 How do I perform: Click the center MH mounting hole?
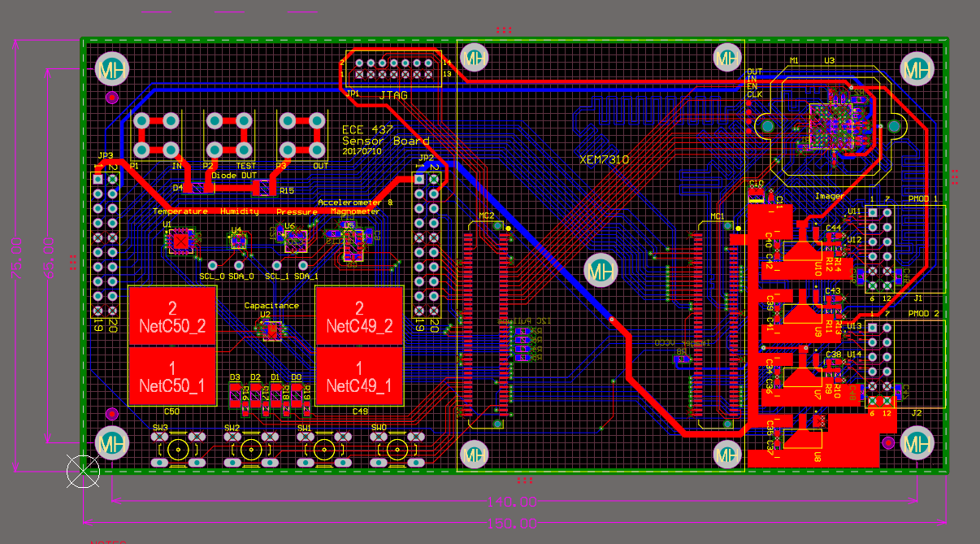pos(601,269)
